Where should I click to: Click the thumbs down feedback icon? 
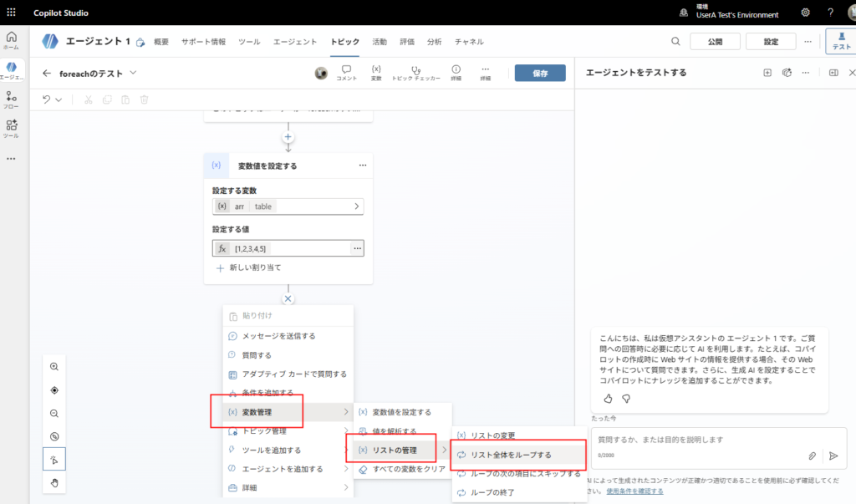click(626, 399)
